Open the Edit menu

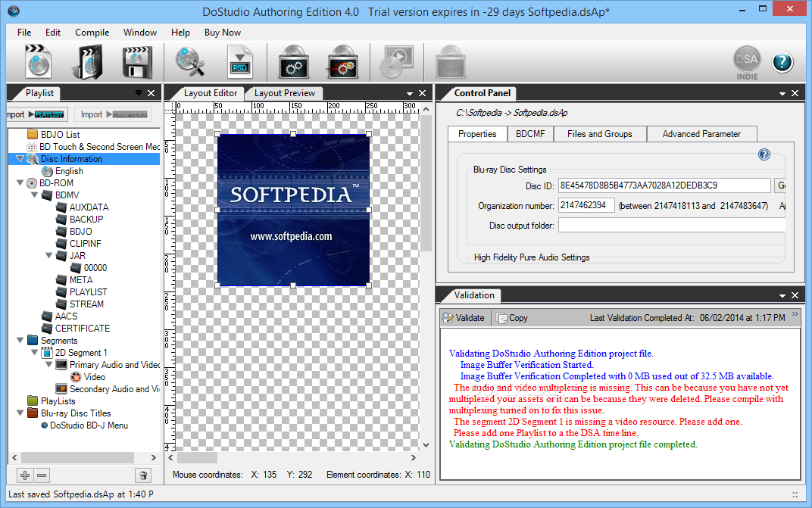coord(53,32)
